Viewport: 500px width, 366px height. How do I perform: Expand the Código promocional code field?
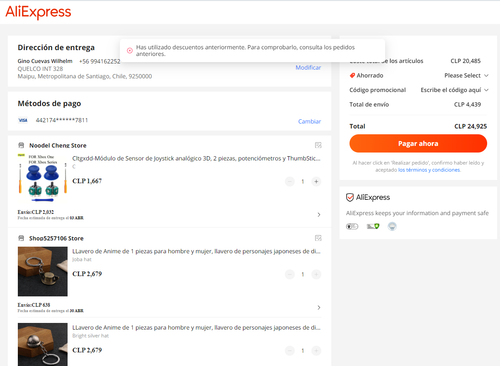click(454, 90)
